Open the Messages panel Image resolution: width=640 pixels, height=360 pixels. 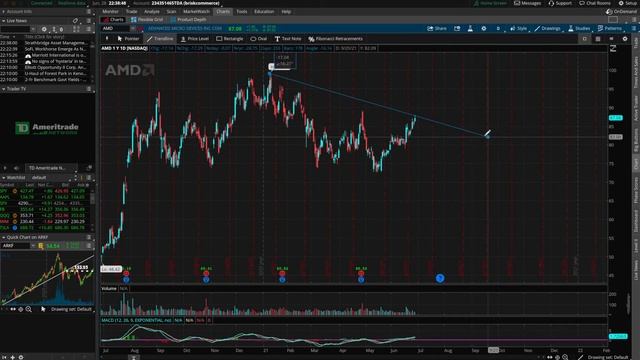tap(527, 3)
